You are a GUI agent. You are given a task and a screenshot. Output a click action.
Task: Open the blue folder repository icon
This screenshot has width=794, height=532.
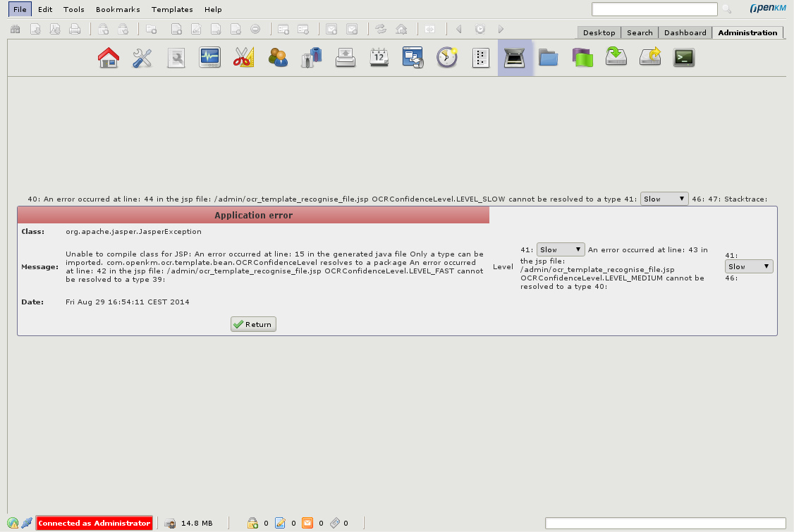coord(548,58)
